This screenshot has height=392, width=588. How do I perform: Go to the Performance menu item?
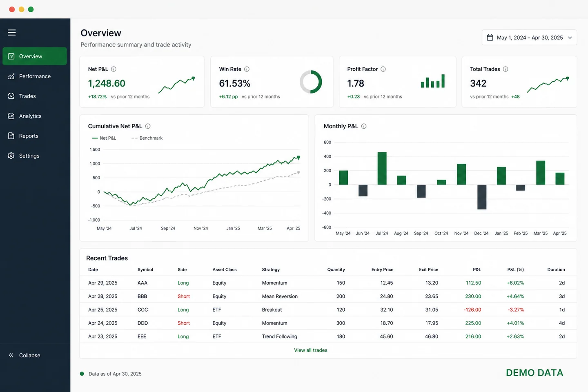[35, 76]
